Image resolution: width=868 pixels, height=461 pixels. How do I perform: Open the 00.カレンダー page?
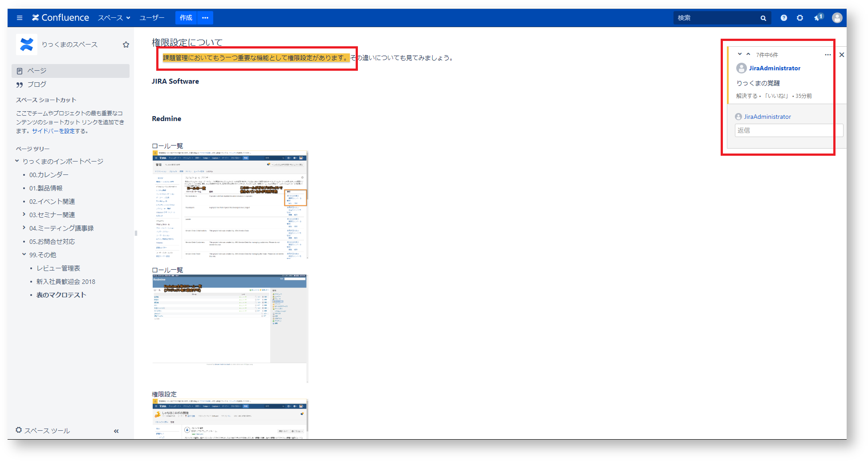49,174
